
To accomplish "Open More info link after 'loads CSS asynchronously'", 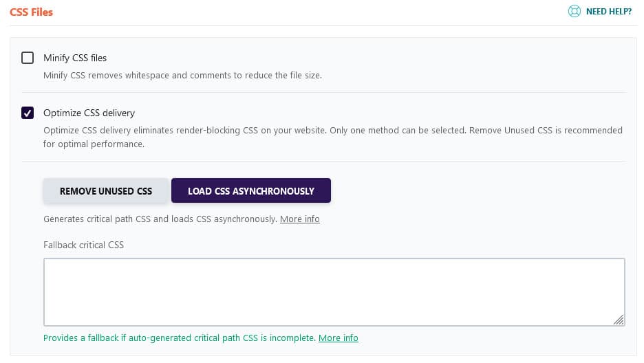I will point(299,219).
